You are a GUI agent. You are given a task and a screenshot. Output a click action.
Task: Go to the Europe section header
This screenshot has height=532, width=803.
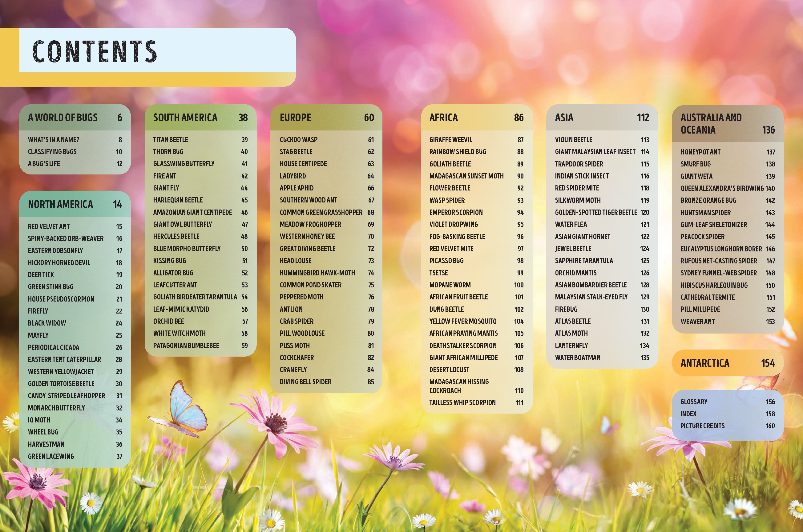point(295,118)
